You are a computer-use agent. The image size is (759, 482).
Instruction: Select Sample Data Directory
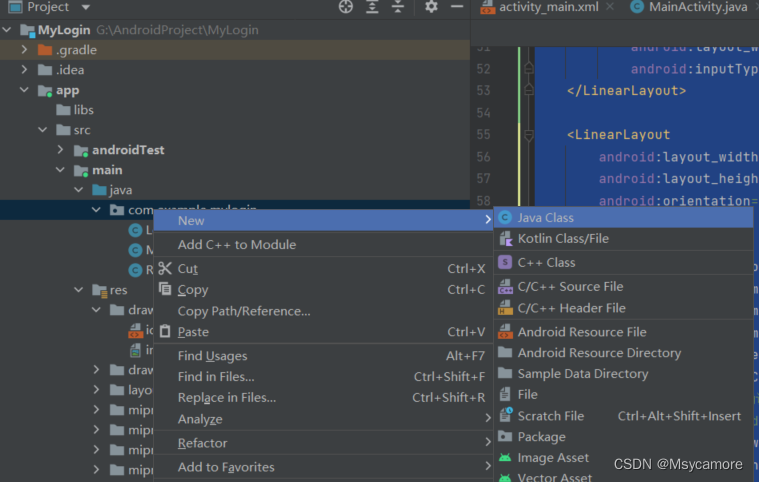(x=623, y=374)
